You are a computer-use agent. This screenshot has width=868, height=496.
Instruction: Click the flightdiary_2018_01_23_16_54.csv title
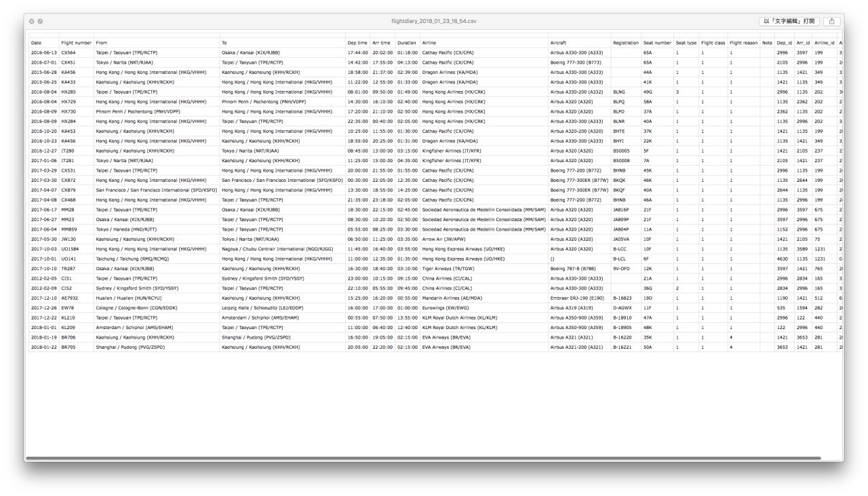pos(434,22)
